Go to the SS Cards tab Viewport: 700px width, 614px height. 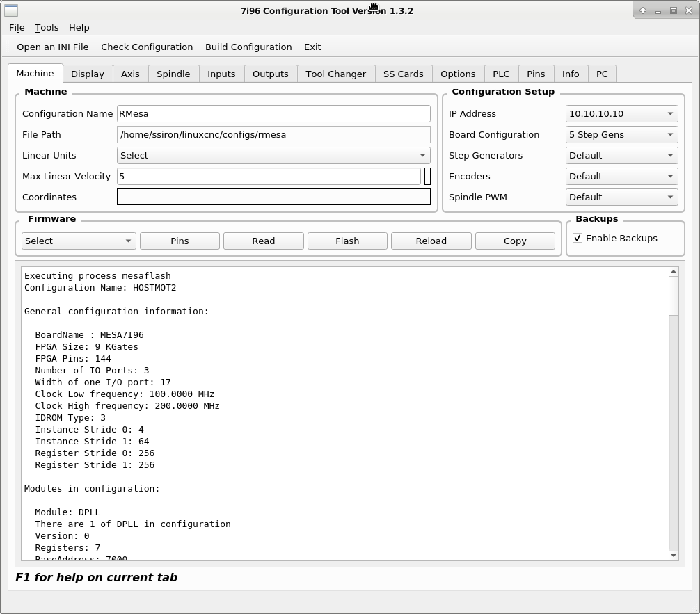(403, 74)
